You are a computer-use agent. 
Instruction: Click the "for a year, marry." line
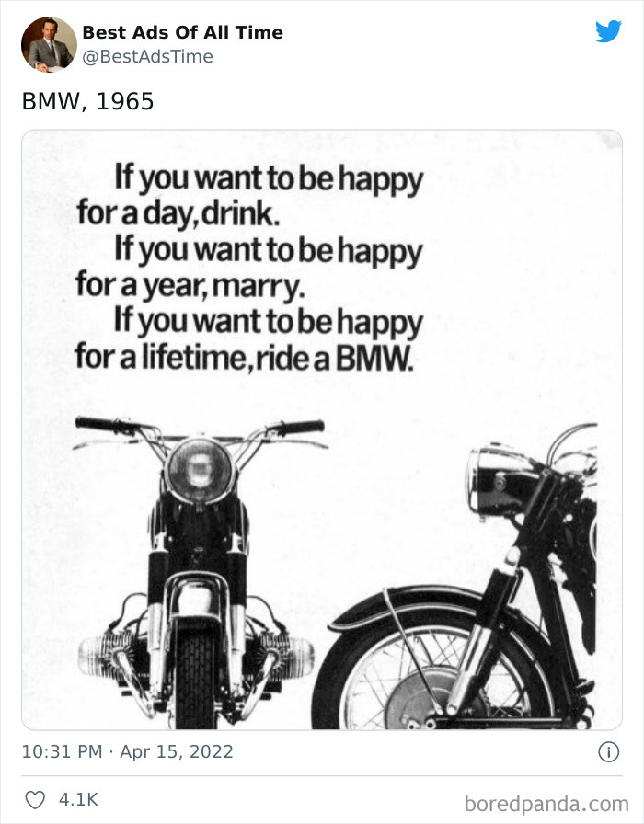[x=190, y=286]
